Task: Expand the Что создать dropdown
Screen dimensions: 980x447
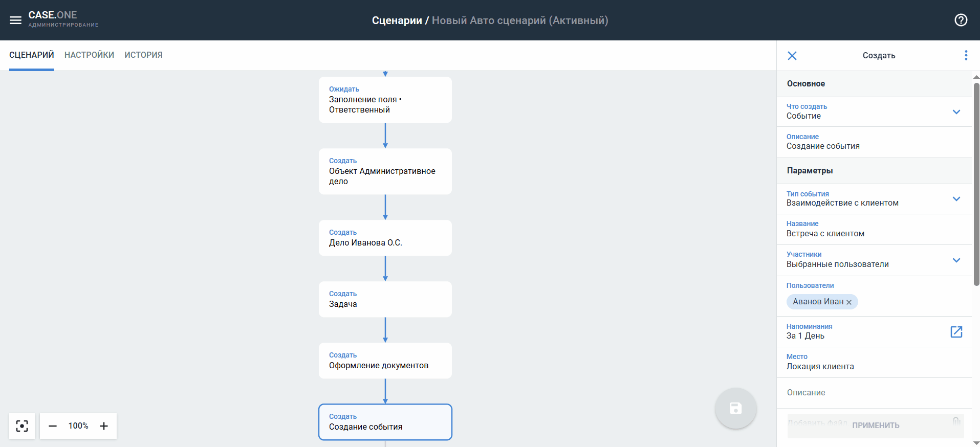Action: (956, 112)
